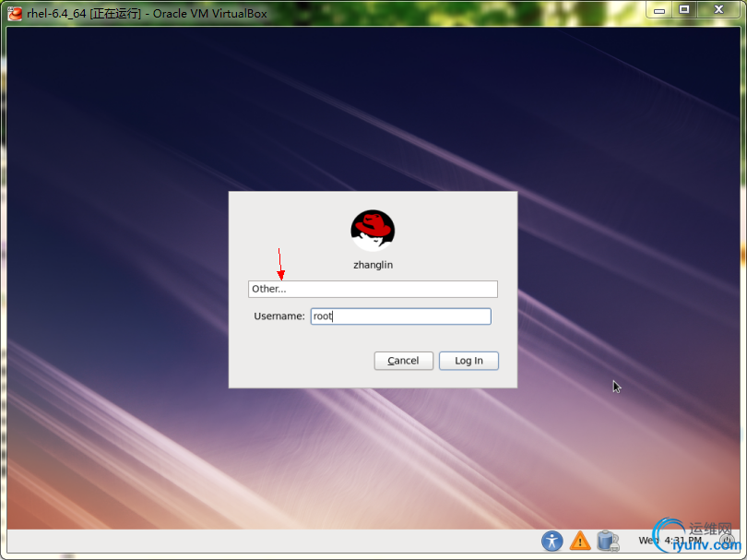The width and height of the screenshot is (747, 560).
Task: Open the battery power status icon
Action: (608, 541)
